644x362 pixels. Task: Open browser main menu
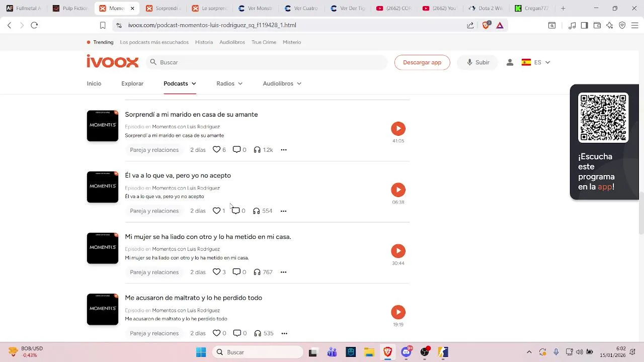[634, 25]
